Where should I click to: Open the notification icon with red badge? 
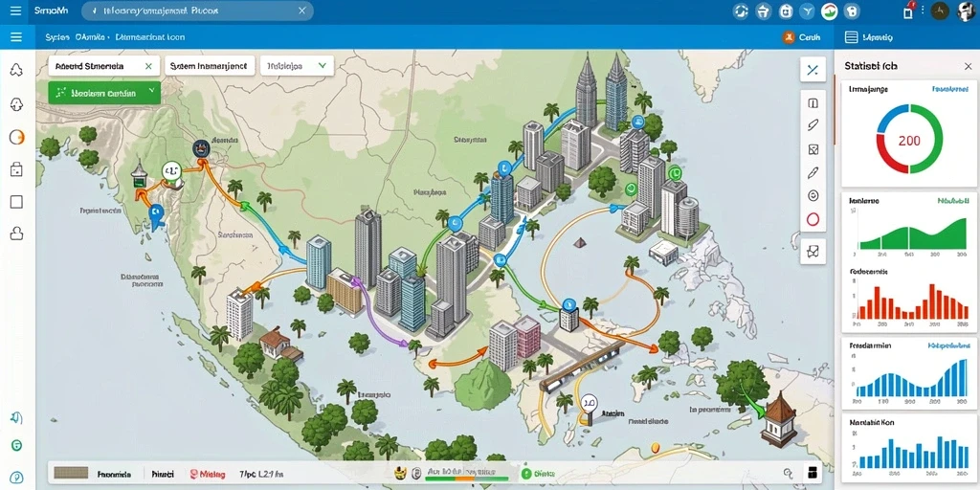[x=909, y=11]
